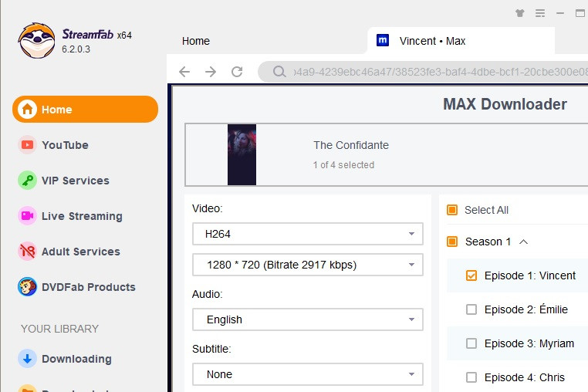Check Episode 4: Chris
Image resolution: width=588 pixels, height=392 pixels.
471,377
